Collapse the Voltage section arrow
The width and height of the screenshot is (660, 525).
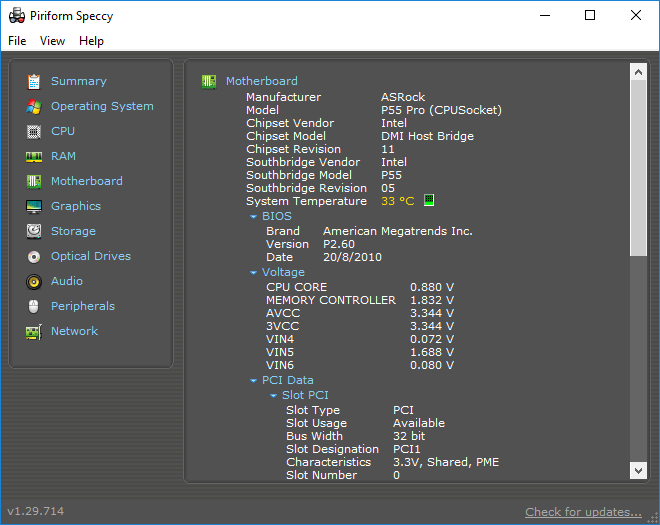[253, 272]
